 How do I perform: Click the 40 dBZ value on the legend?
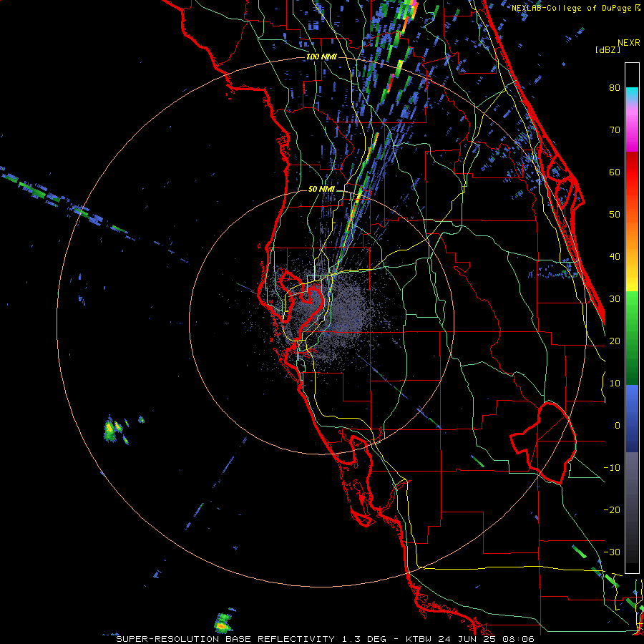615,257
